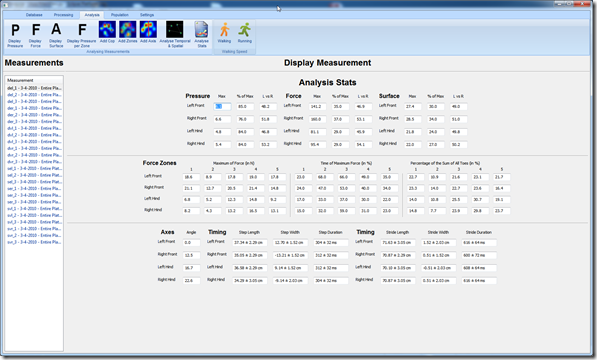The height and width of the screenshot is (360, 597).
Task: Select measurement del_3 in the list
Action: 34,102
